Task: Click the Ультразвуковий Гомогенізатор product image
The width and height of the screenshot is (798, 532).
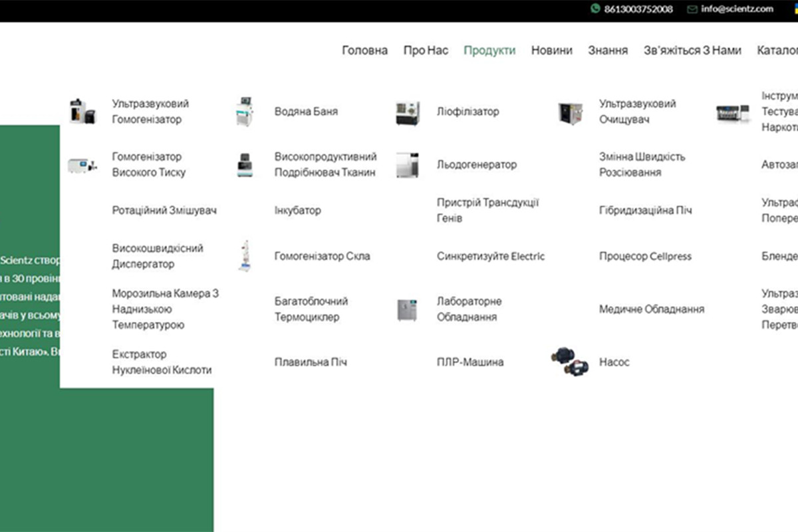Action: (82, 112)
